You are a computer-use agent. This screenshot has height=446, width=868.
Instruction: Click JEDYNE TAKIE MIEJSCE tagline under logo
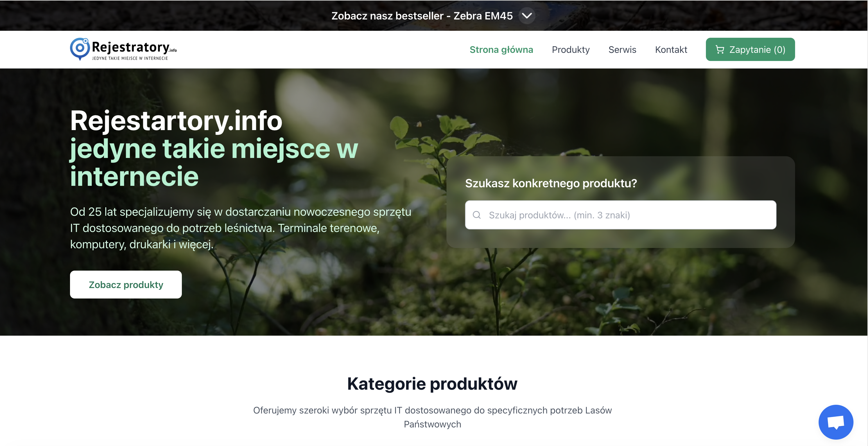(130, 58)
